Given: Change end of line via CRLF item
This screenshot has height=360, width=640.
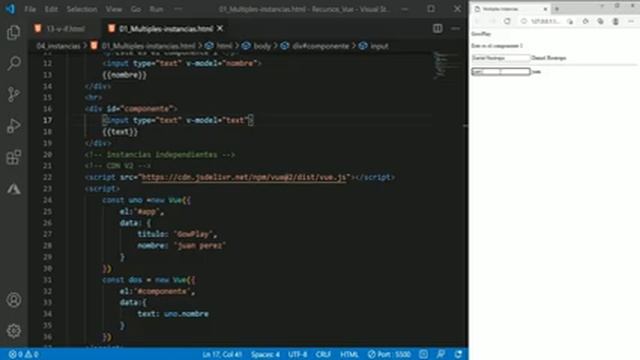Looking at the screenshot, I should coord(323,354).
